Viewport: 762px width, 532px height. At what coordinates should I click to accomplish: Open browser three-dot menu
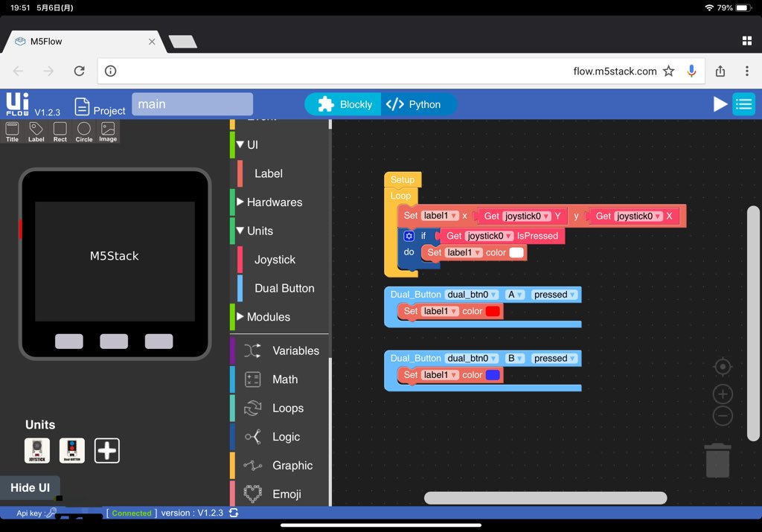[x=747, y=71]
